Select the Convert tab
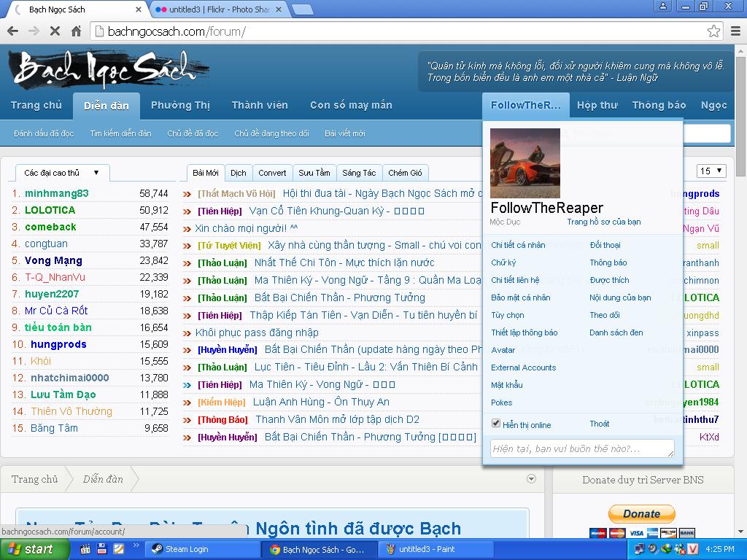 (272, 173)
